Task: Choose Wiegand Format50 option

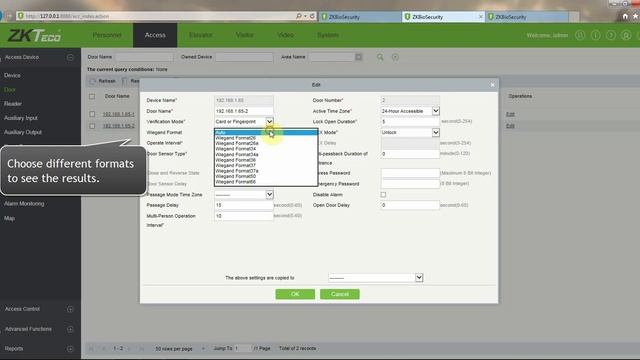Action: (266, 176)
